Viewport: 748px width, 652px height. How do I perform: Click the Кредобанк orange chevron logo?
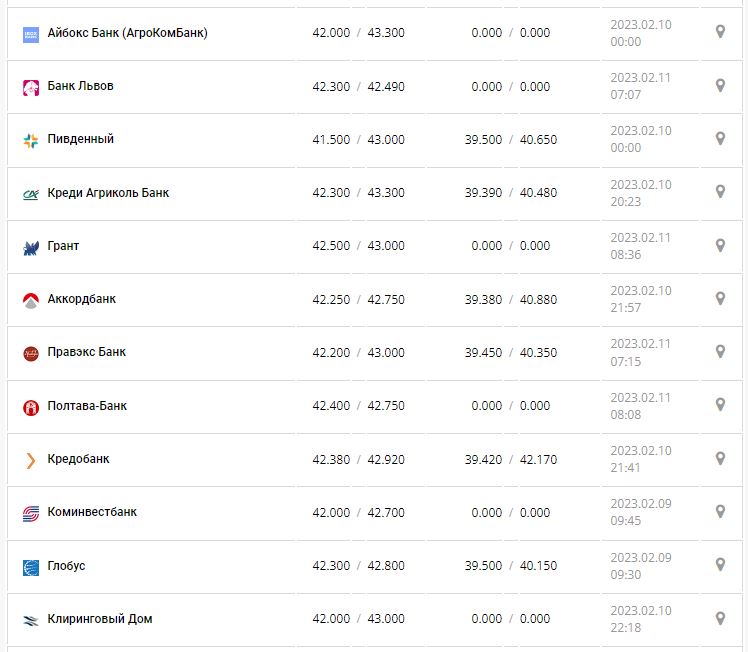pos(30,460)
